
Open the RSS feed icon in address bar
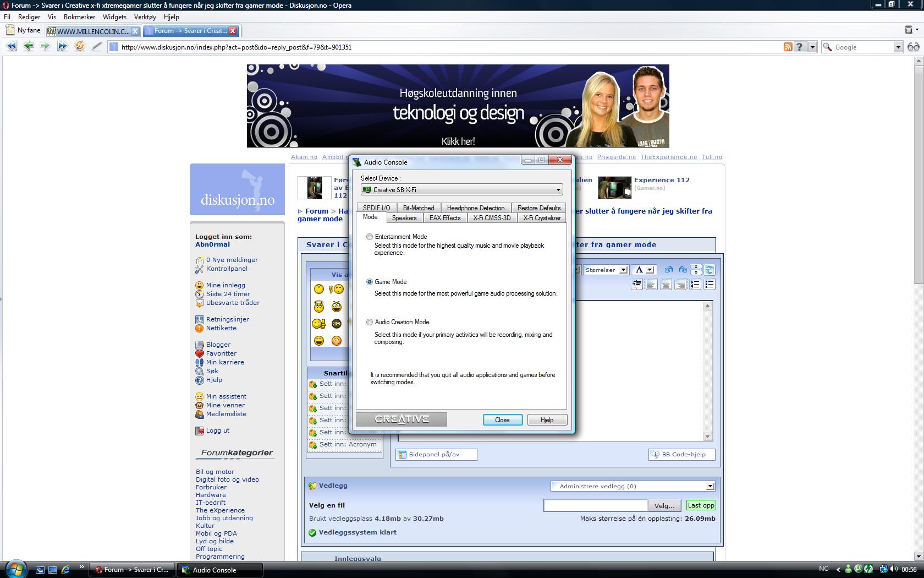pyautogui.click(x=788, y=47)
